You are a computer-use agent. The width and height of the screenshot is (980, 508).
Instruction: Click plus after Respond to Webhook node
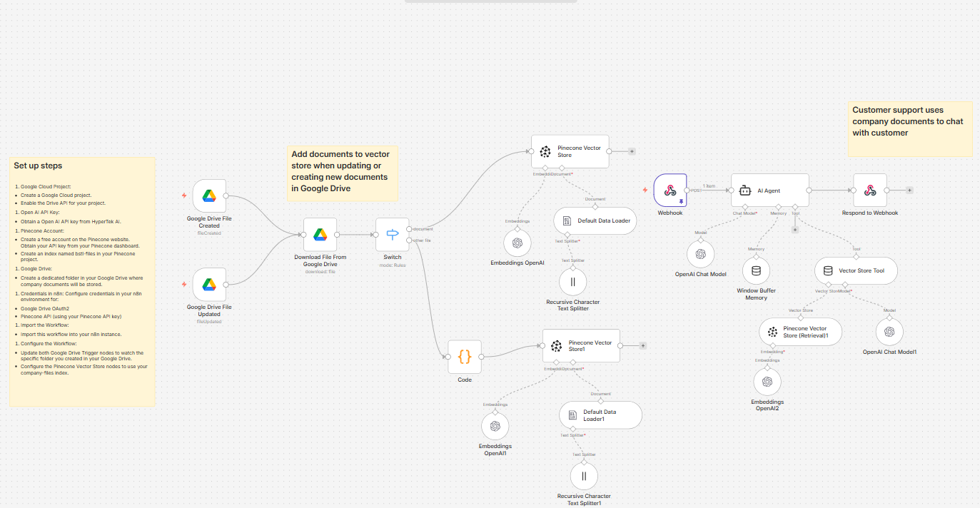(909, 190)
